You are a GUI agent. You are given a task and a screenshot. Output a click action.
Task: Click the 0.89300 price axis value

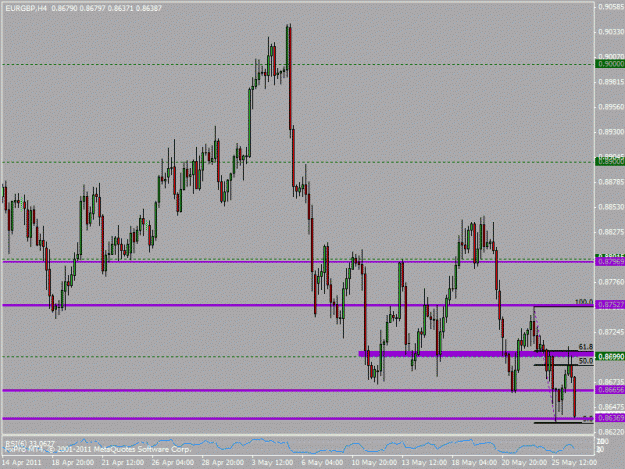tap(611, 132)
